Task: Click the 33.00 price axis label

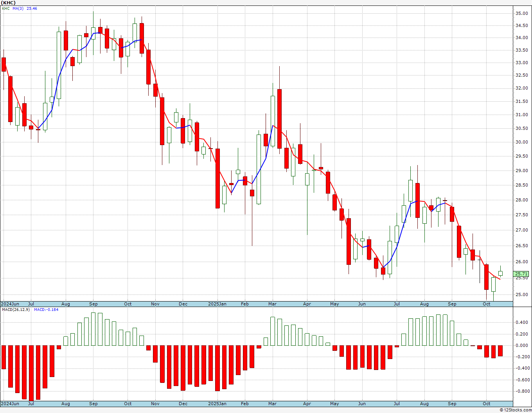Action: (x=521, y=63)
